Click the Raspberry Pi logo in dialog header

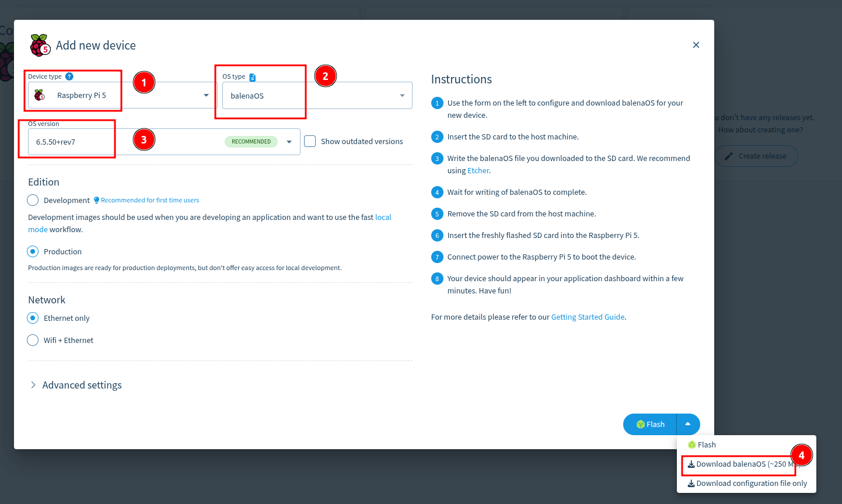click(x=40, y=45)
